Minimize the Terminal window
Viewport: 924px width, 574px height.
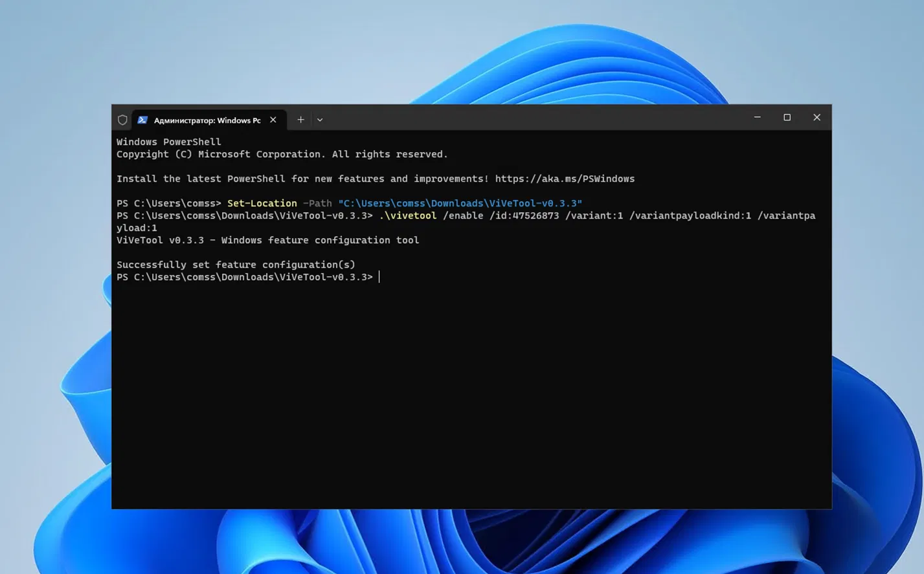(757, 117)
